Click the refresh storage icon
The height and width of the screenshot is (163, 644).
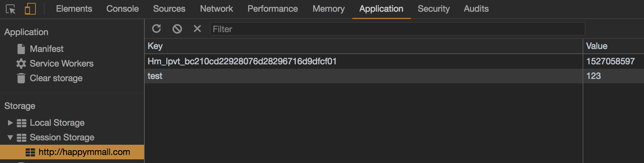[x=156, y=29]
